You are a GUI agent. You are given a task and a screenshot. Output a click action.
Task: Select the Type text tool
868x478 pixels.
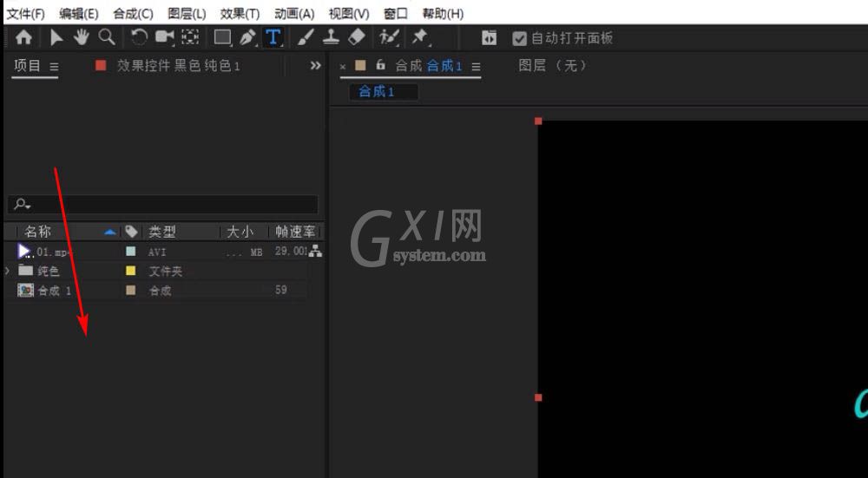(x=273, y=37)
